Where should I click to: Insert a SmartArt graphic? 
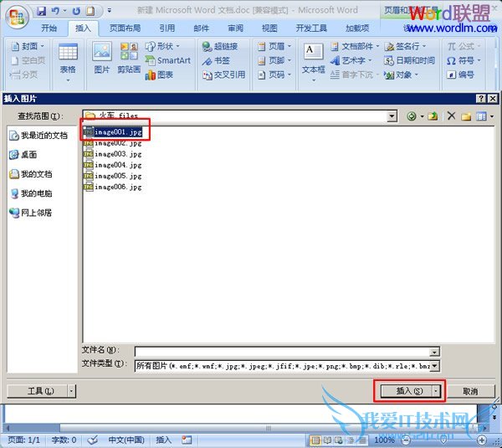(168, 60)
